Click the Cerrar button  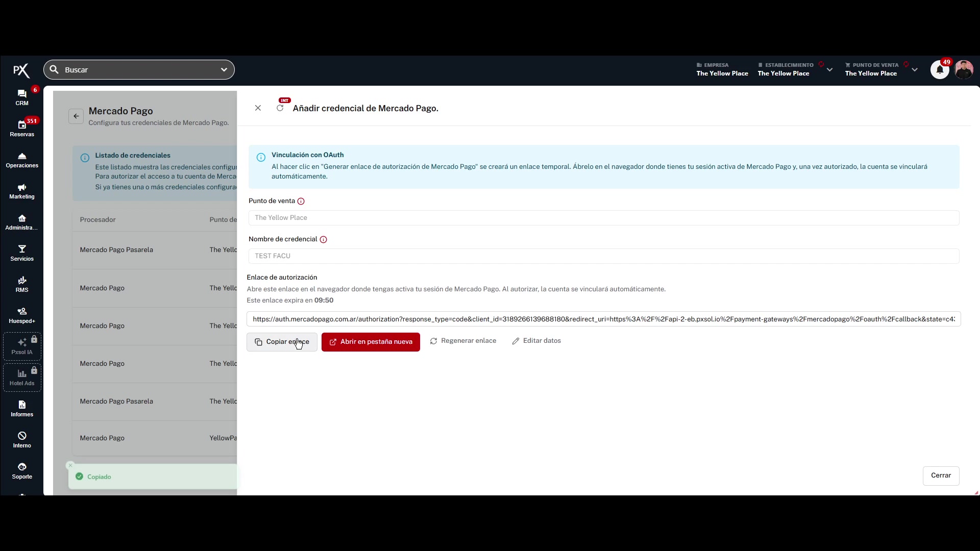941,475
